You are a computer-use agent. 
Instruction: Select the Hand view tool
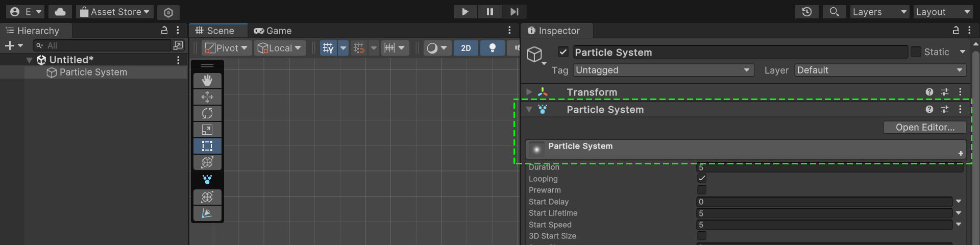tap(207, 81)
